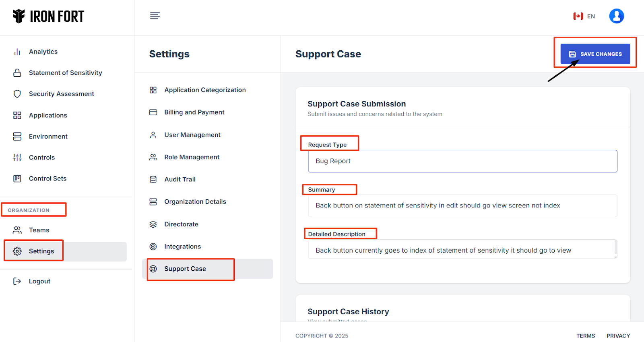Image resolution: width=644 pixels, height=342 pixels.
Task: Open the EN language selector
Action: point(584,16)
